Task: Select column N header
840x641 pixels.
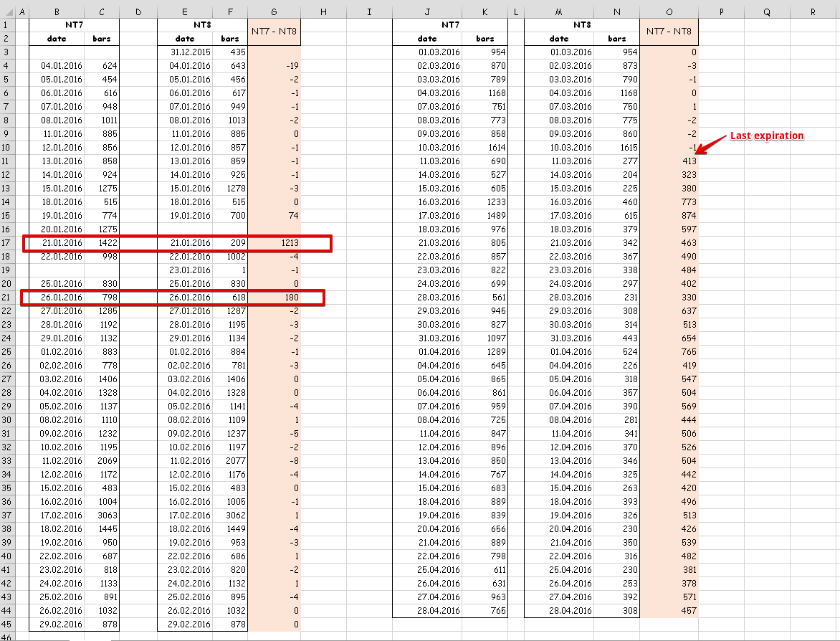Action: tap(616, 11)
